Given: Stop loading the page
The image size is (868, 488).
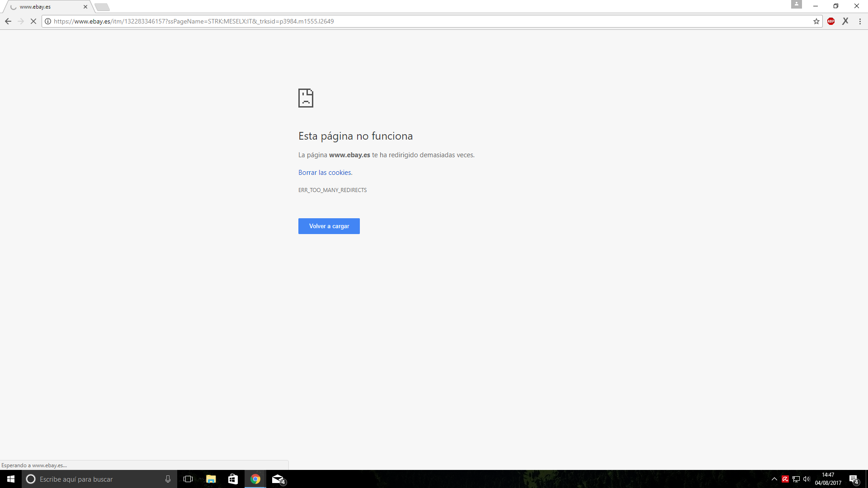Looking at the screenshot, I should (33, 21).
